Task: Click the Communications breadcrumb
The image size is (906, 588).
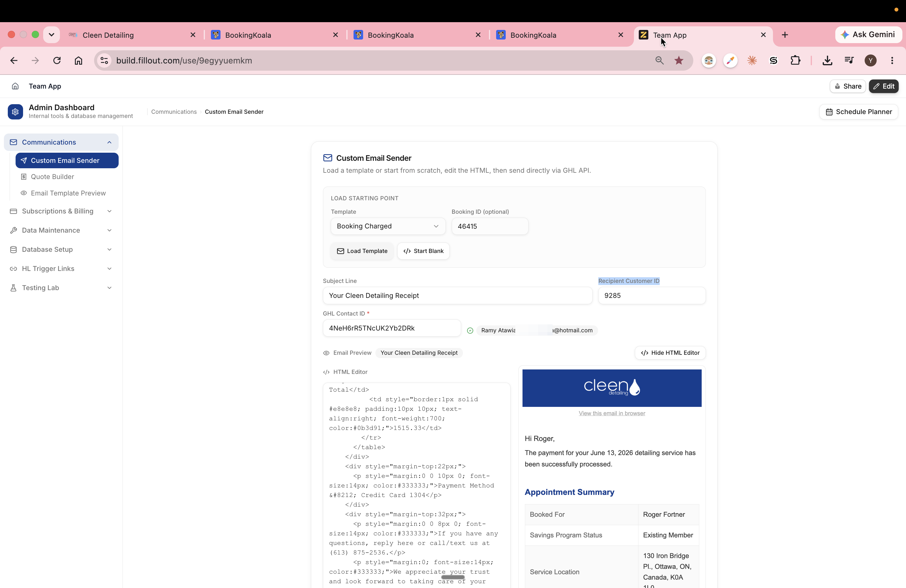Action: 174,112
